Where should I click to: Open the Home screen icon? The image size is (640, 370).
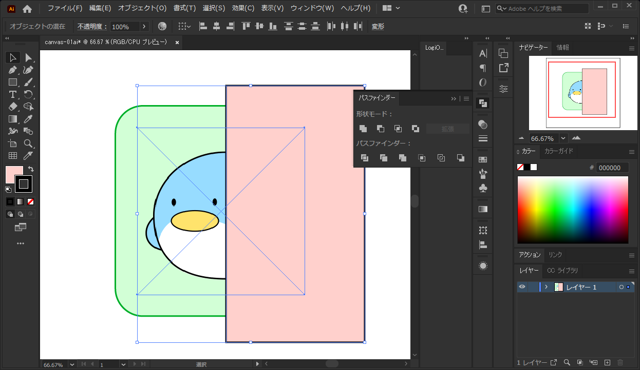(27, 9)
